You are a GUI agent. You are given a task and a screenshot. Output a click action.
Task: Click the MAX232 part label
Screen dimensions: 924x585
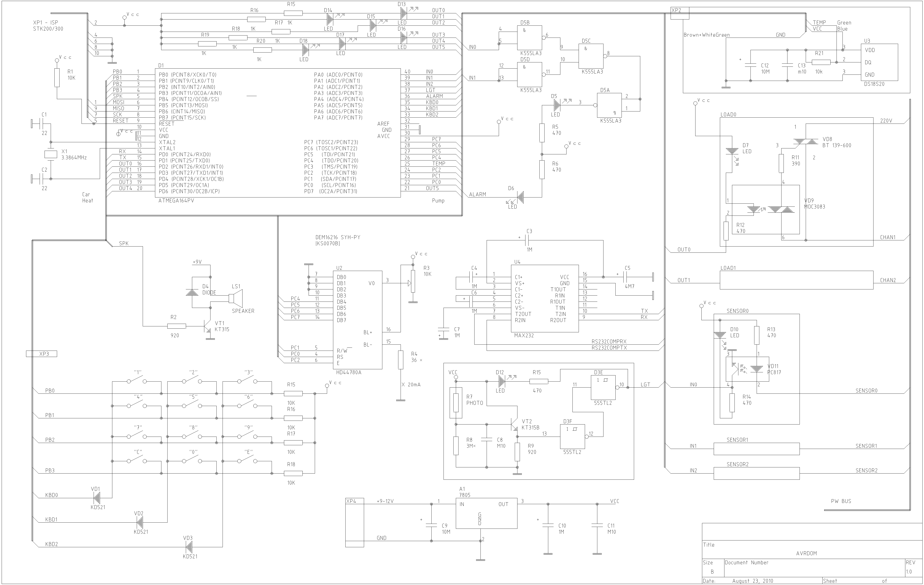524,336
